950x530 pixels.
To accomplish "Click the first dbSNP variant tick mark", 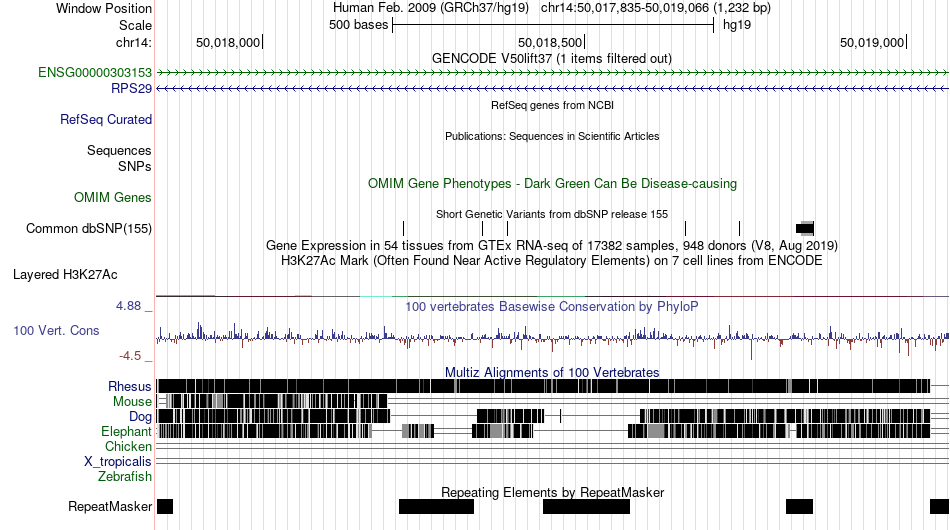I will click(404, 228).
